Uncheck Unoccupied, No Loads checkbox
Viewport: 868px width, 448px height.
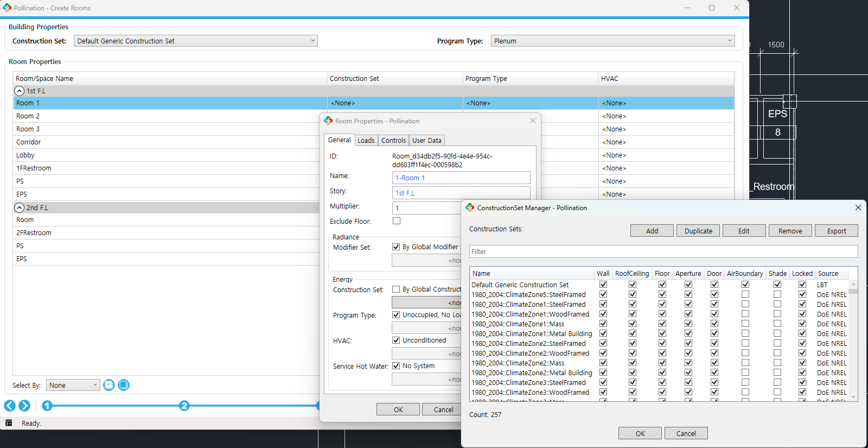coord(396,314)
